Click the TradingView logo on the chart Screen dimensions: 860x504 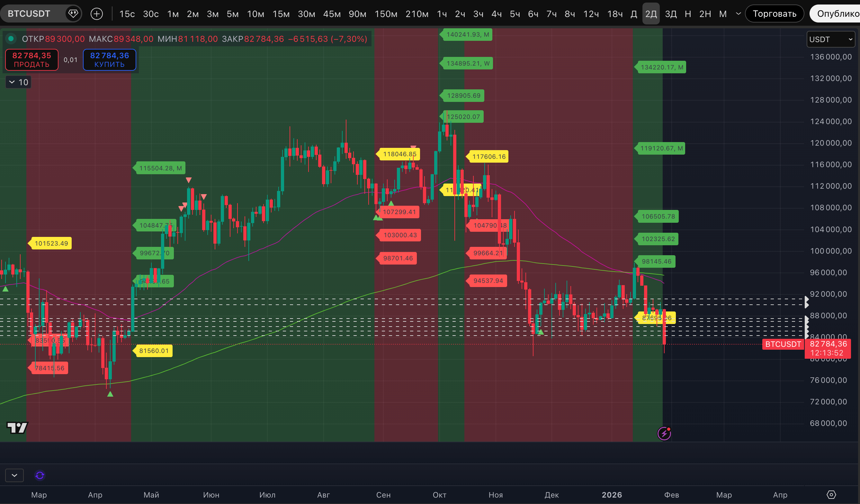point(17,427)
